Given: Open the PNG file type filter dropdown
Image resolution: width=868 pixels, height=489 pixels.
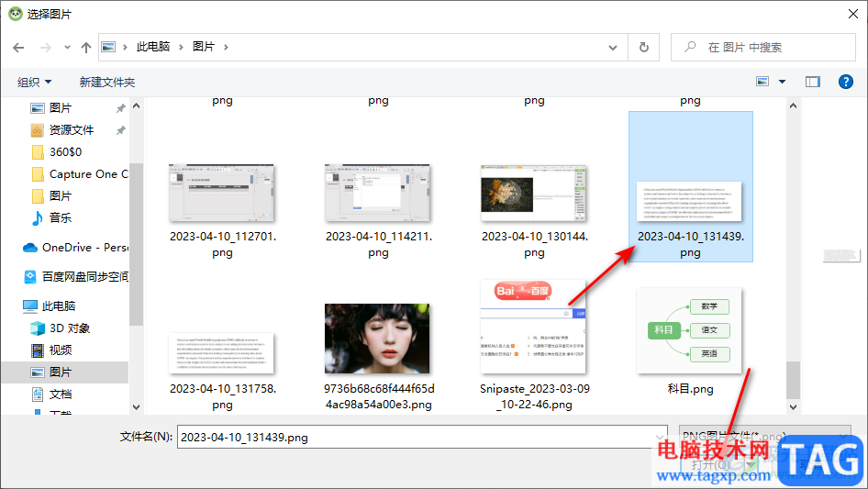Looking at the screenshot, I should 764,436.
